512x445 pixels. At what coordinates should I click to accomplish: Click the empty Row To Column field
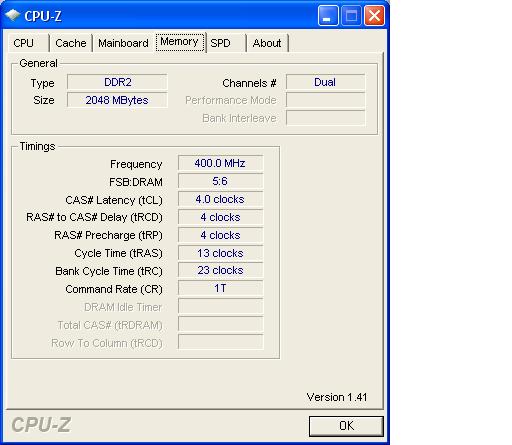(x=220, y=342)
